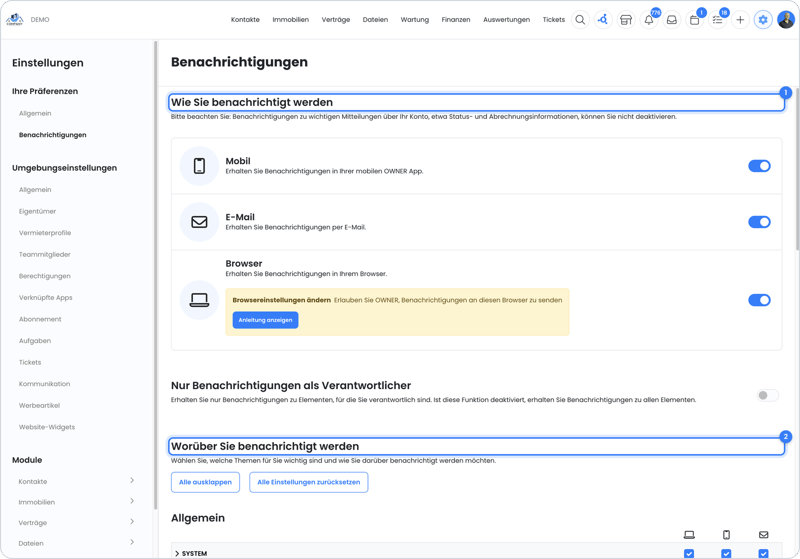The width and height of the screenshot is (800, 559).
Task: Open the marketplace store icon
Action: [x=626, y=20]
